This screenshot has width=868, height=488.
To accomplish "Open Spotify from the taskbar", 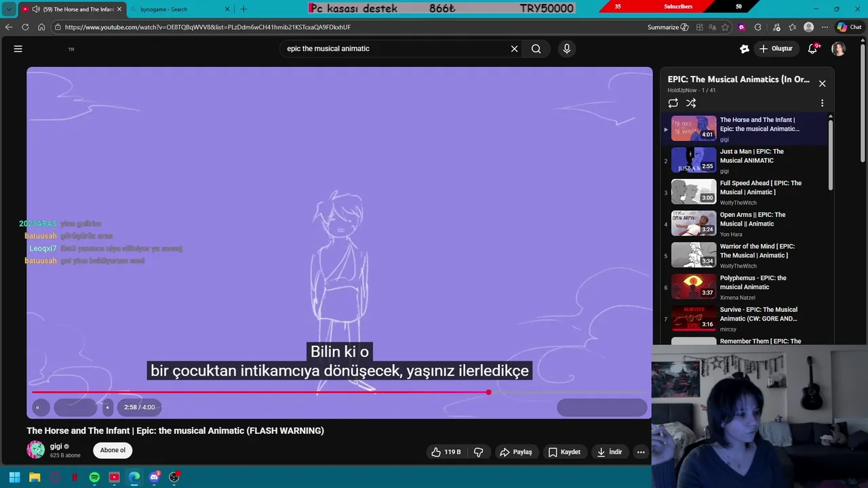I will pyautogui.click(x=94, y=477).
